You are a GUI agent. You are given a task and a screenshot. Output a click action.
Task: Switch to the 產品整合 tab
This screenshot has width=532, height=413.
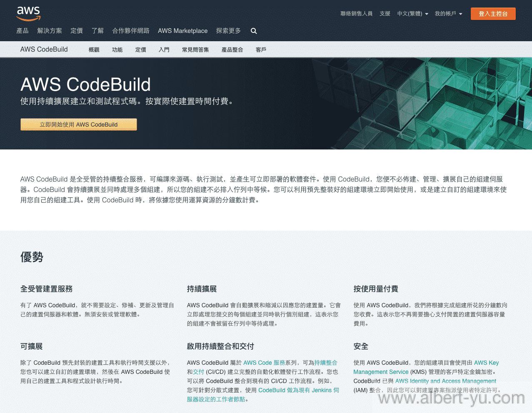[x=232, y=50]
